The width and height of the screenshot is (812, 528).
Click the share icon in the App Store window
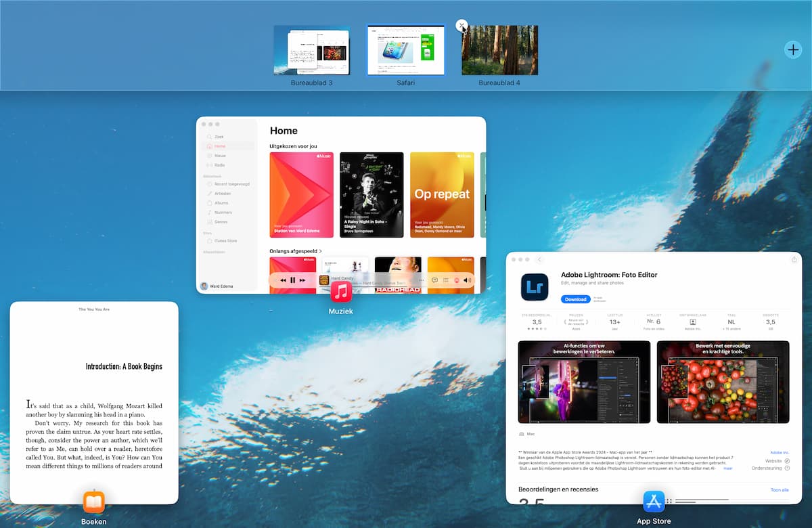(x=794, y=259)
